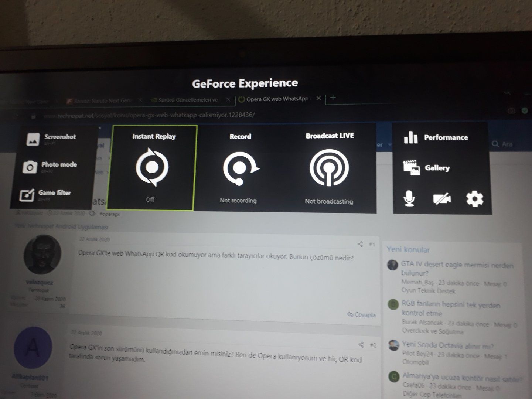Image resolution: width=532 pixels, height=399 pixels.
Task: Open valazquez's profile picture
Action: pos(42,255)
